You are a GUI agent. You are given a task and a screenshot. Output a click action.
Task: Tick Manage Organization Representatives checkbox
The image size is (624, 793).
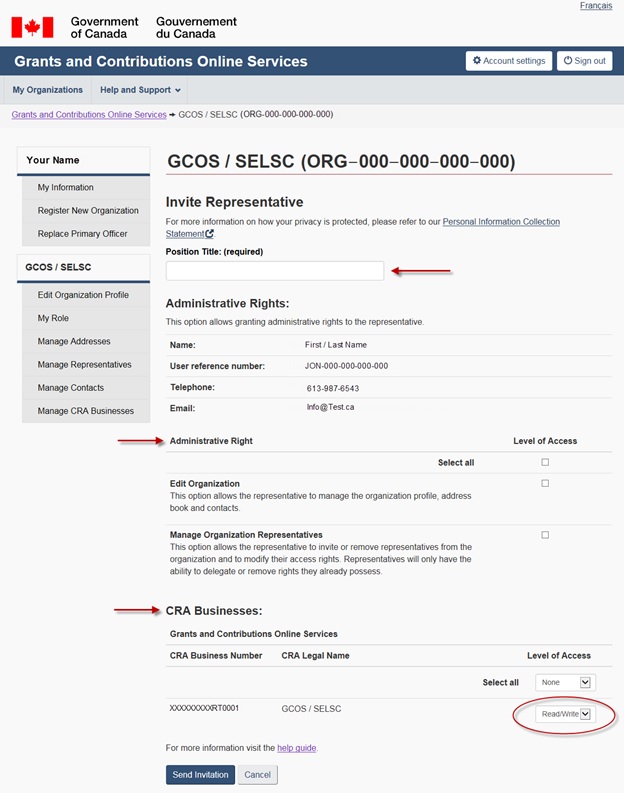(x=545, y=535)
